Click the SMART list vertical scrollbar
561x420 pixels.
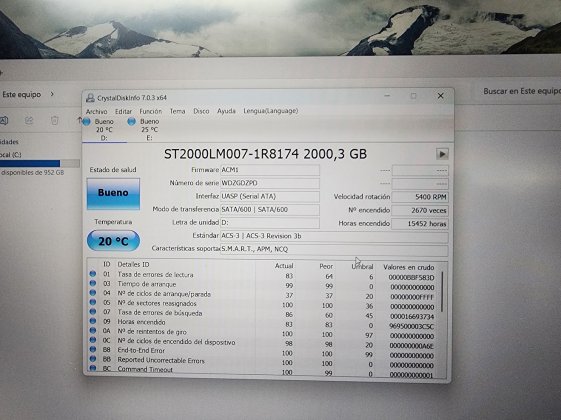442,292
